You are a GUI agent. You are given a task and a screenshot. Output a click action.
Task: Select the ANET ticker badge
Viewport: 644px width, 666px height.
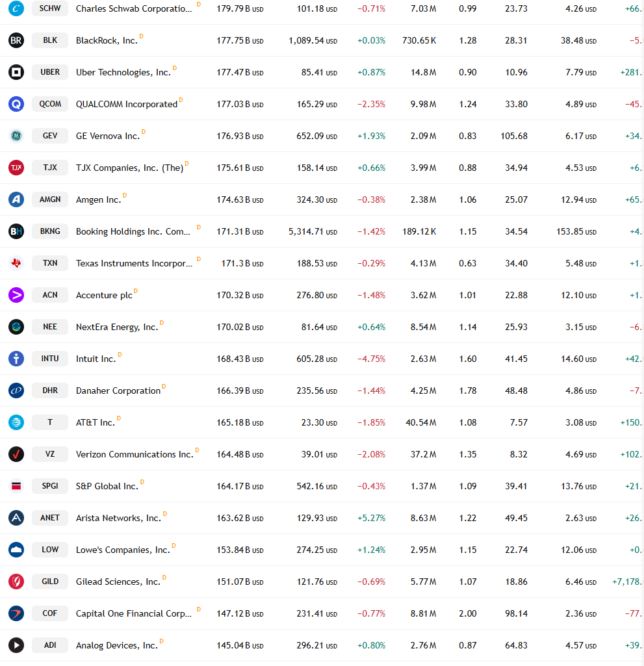click(50, 518)
